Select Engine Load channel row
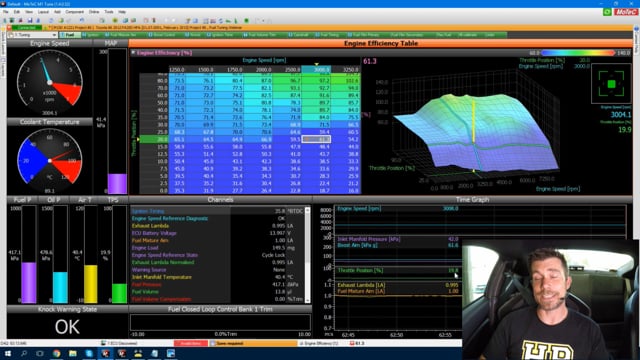 tap(217, 248)
